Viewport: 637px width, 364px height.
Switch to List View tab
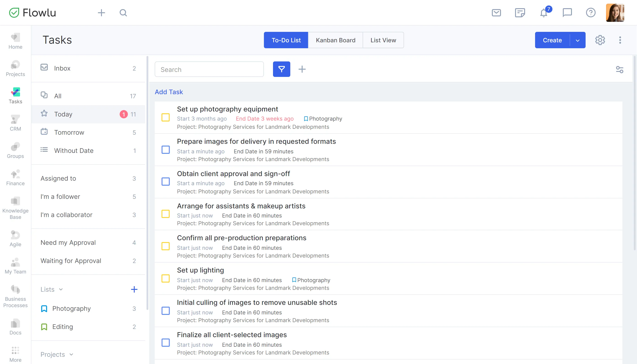click(383, 40)
